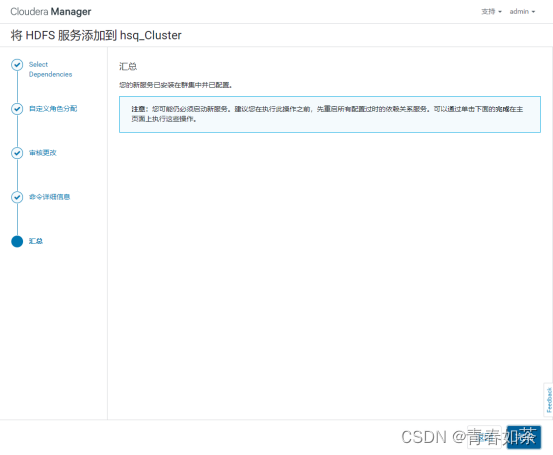Click the checkmark circle beside Select Dependencies
553x455 pixels.
click(x=17, y=65)
